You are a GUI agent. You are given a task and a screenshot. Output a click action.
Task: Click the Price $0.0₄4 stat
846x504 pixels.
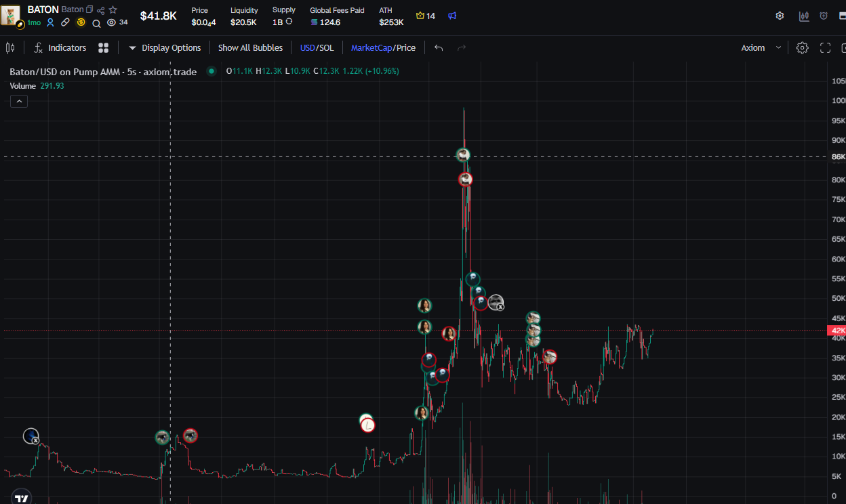(x=203, y=16)
